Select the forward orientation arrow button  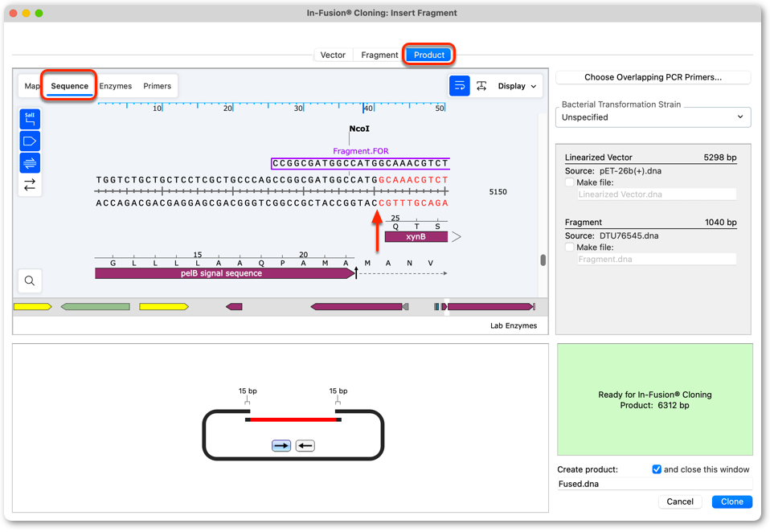click(281, 446)
